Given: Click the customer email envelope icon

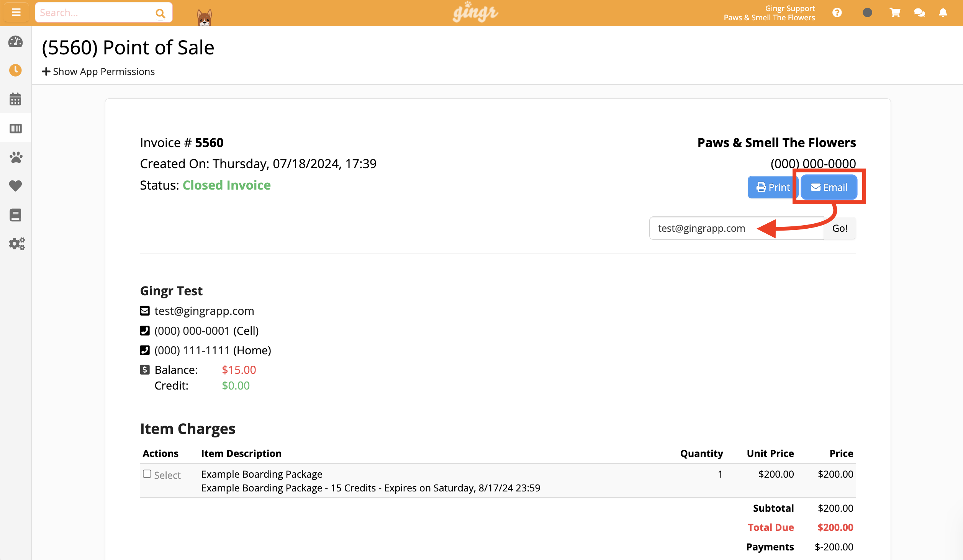Looking at the screenshot, I should 145,311.
